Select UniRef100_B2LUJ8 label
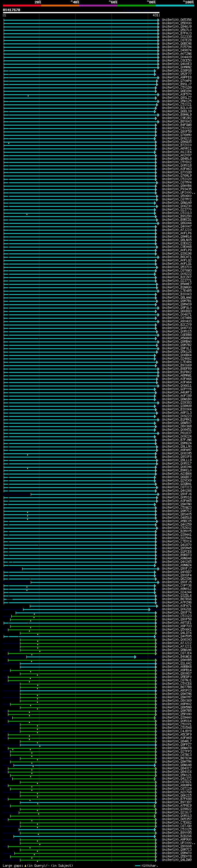 (177, 108)
